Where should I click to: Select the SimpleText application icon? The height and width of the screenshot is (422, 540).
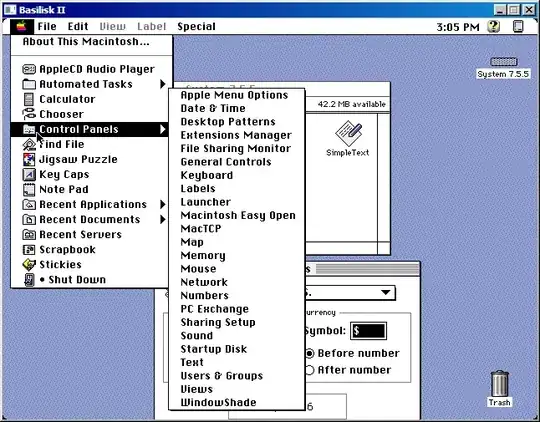click(x=348, y=133)
